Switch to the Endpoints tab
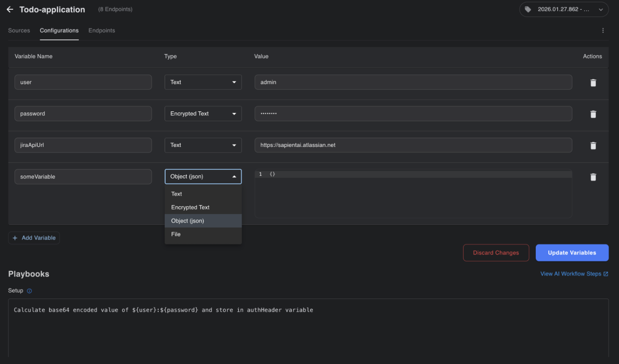The width and height of the screenshot is (619, 364). (102, 31)
